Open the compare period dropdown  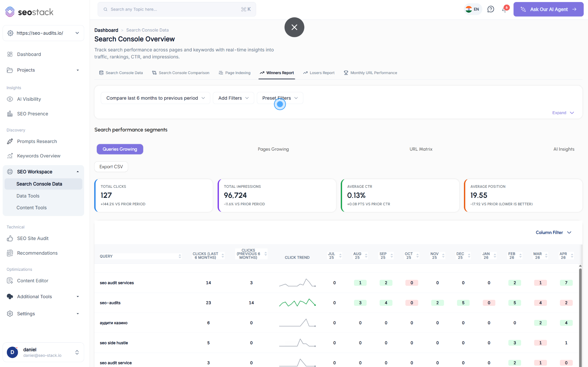click(x=155, y=98)
